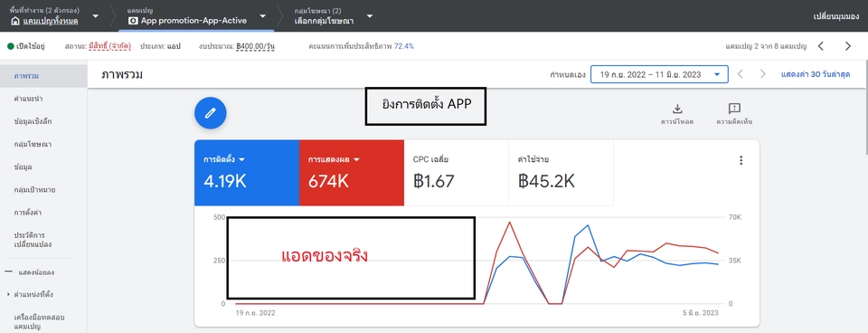This screenshot has width=868, height=333.
Task: Click the home icon beside all campaigns
Action: point(15,21)
